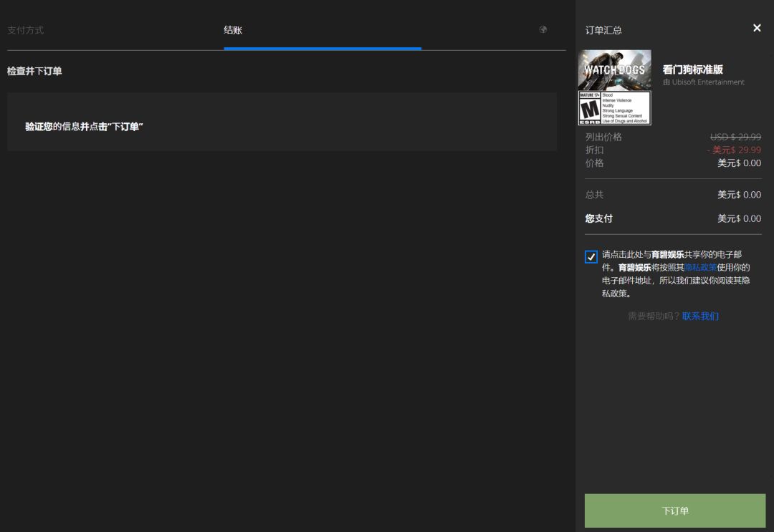The width and height of the screenshot is (774, 532).
Task: Switch to the 支付方式 payment tab
Action: pos(25,29)
